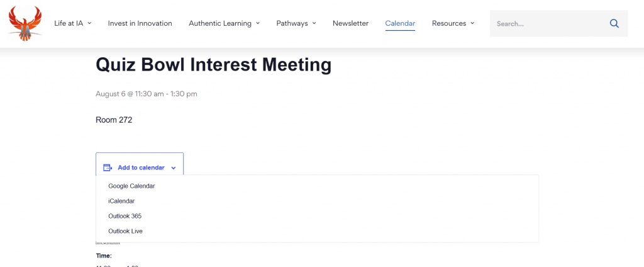Select Outlook Live option
This screenshot has width=644, height=267.
point(125,231)
